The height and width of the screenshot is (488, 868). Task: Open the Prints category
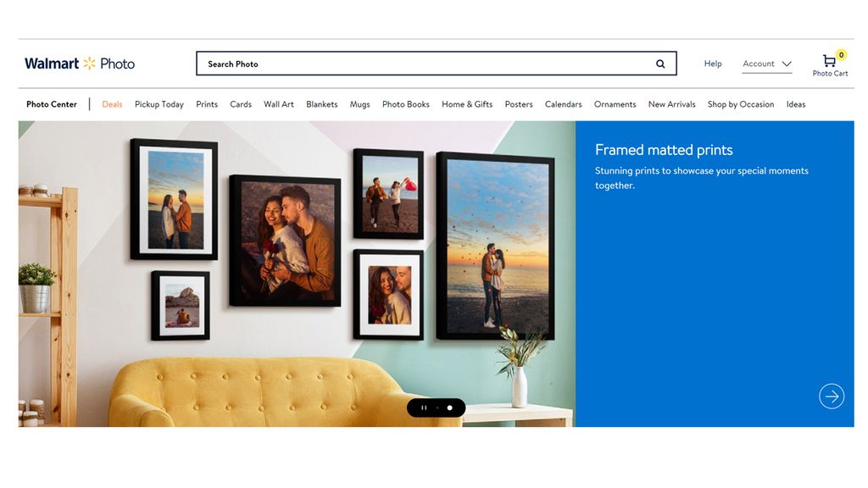[x=206, y=104]
